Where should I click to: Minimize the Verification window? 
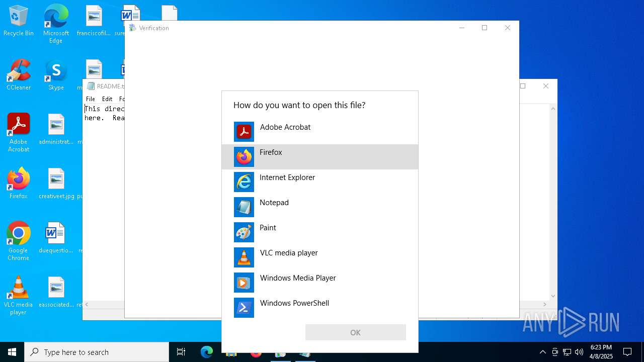[462, 28]
